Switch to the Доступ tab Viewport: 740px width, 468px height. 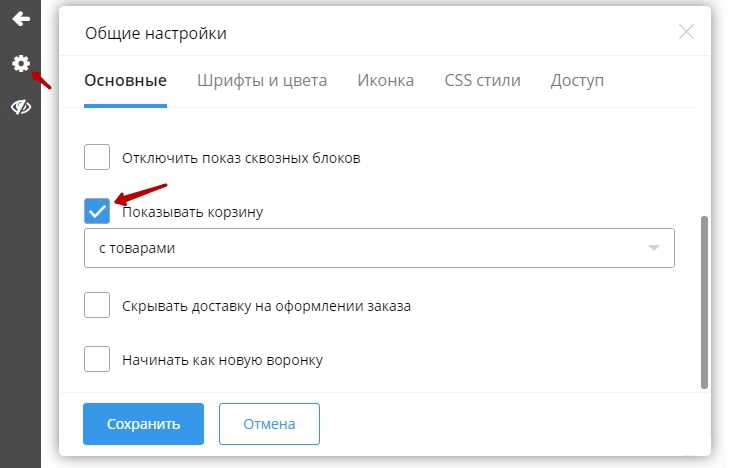[577, 81]
